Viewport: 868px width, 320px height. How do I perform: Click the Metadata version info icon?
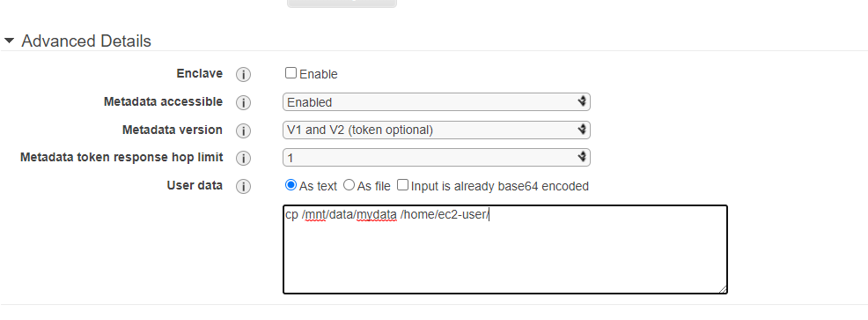tap(243, 130)
